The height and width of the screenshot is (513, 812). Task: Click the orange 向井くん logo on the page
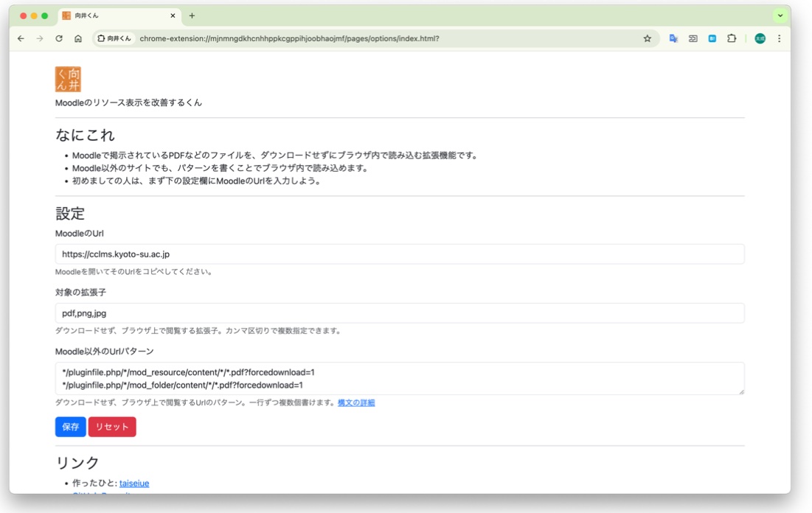click(x=68, y=79)
